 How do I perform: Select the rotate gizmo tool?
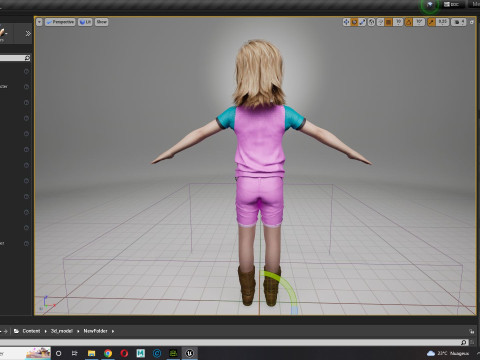coord(354,22)
